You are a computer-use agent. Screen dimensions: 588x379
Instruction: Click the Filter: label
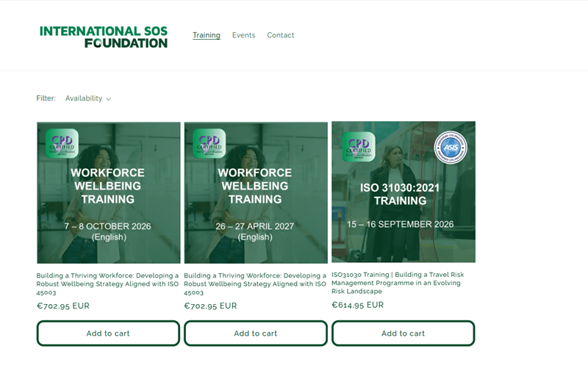[46, 98]
